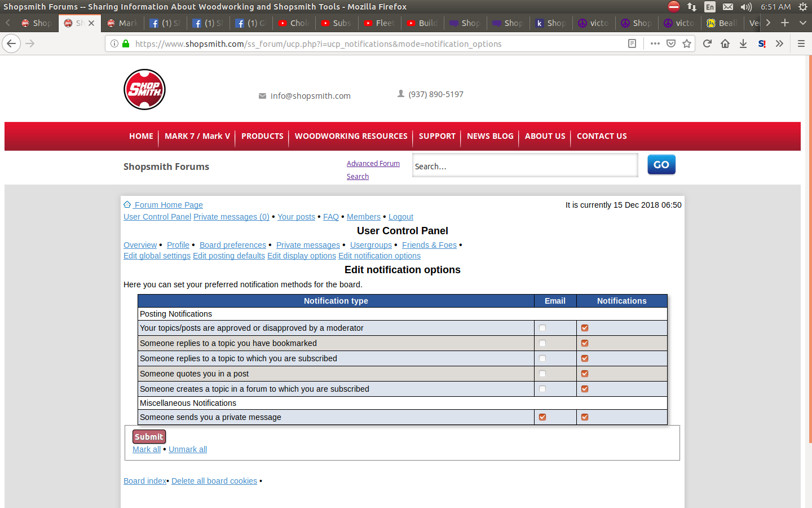Click the forum Search input field
Viewport: 812px width, 508px height.
point(525,165)
